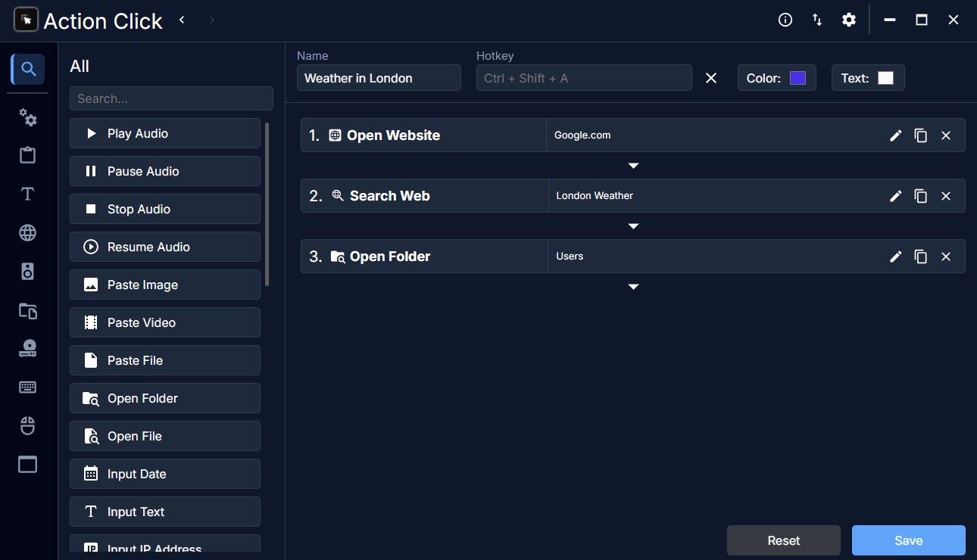The height and width of the screenshot is (560, 977).
Task: Click the Hotkey input field
Action: 583,78
